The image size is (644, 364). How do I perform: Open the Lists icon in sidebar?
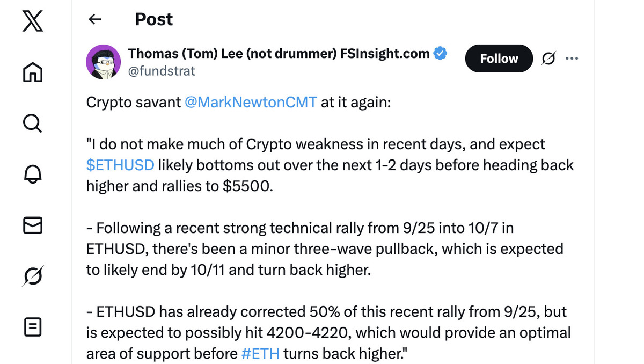coord(33,327)
